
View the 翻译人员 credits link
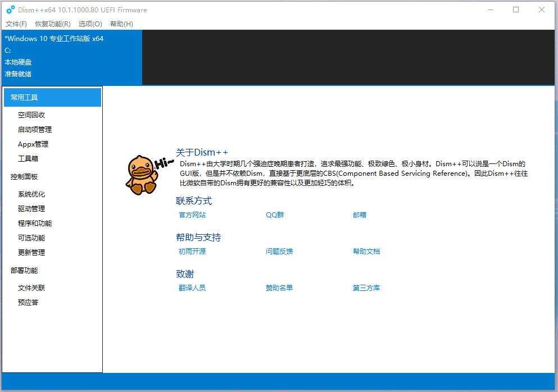click(x=192, y=288)
